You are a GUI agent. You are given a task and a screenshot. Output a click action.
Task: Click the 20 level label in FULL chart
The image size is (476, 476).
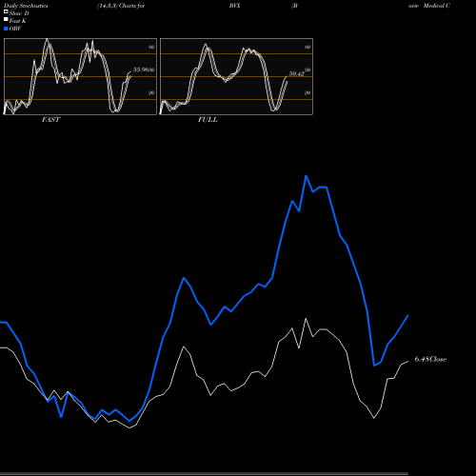[307, 92]
